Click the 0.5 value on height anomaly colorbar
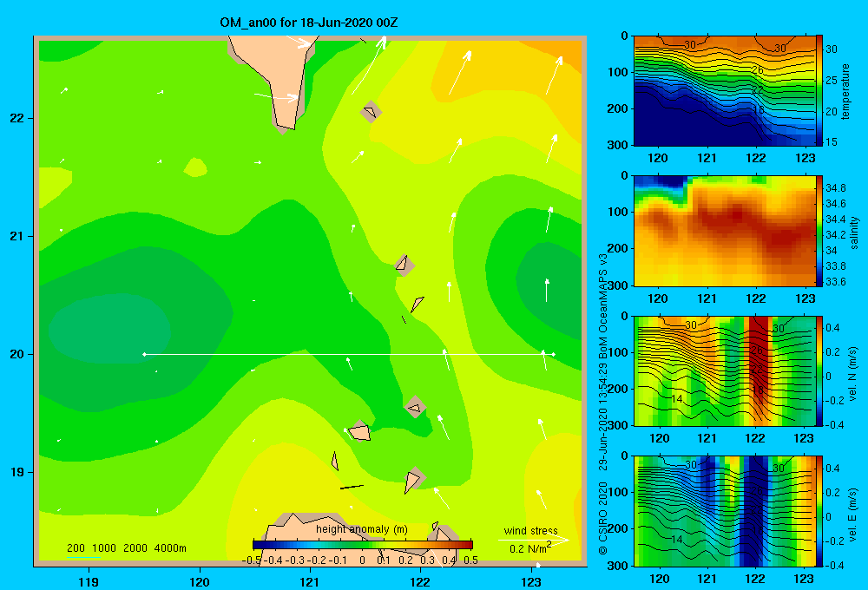The image size is (868, 590). point(471,560)
